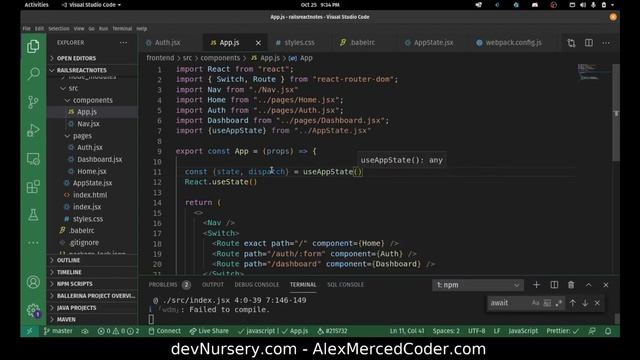Image resolution: width=640 pixels, height=360 pixels.
Task: Collapse the components folder
Action: point(92,100)
